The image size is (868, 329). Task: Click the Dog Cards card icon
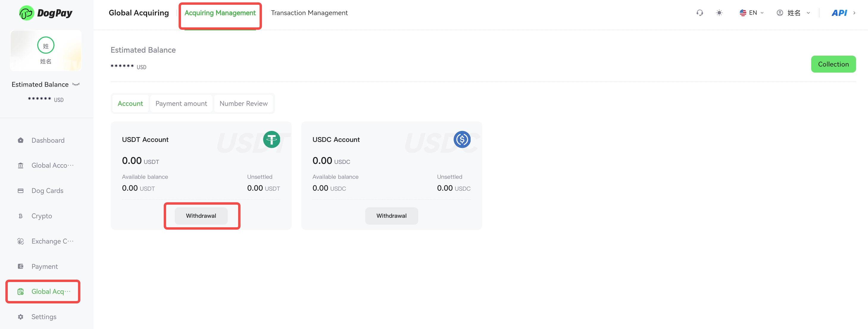pos(21,191)
